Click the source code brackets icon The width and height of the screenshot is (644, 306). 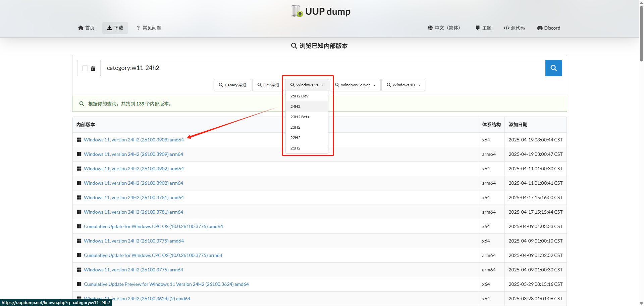click(x=506, y=28)
